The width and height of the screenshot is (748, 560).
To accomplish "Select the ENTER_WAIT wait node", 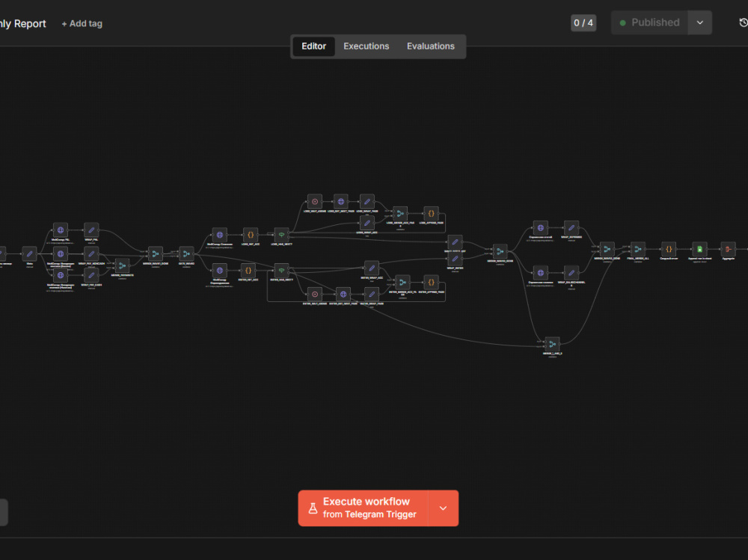I will pyautogui.click(x=315, y=295).
